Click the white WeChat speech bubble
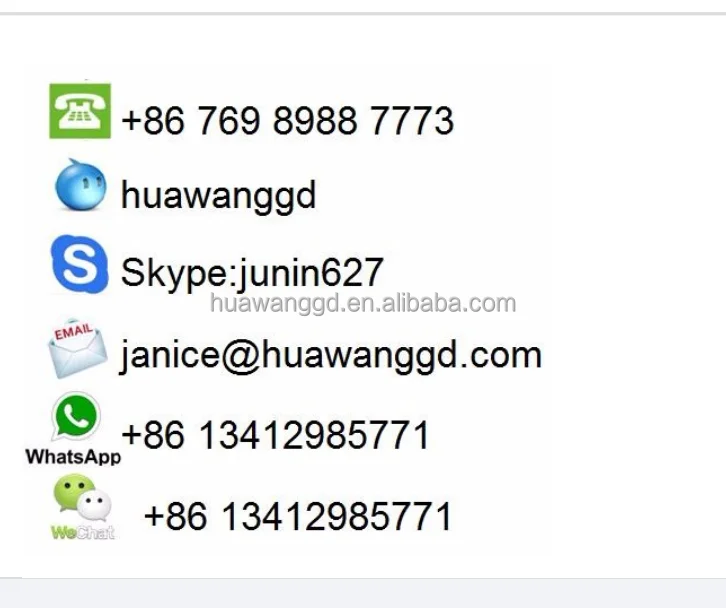The width and height of the screenshot is (726, 608). (94, 506)
